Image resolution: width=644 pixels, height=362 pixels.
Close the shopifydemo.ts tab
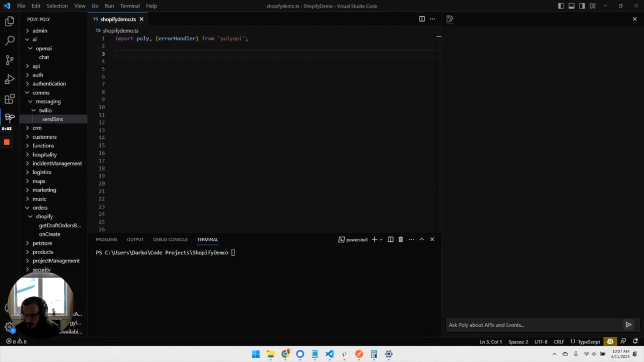141,19
